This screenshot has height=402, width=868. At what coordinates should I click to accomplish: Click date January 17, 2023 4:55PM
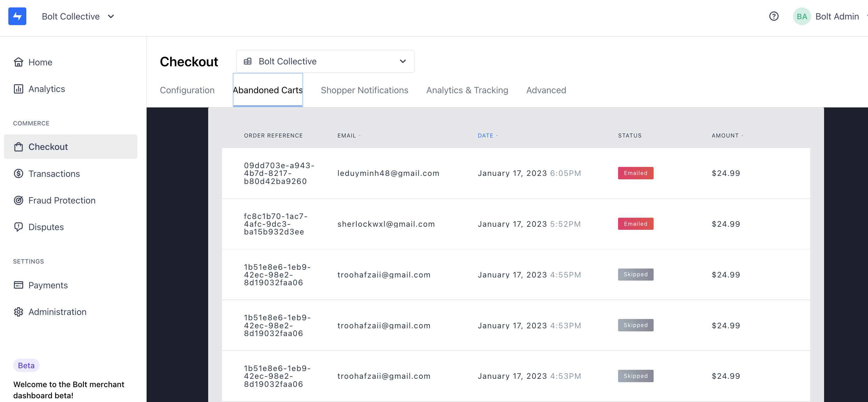coord(529,275)
